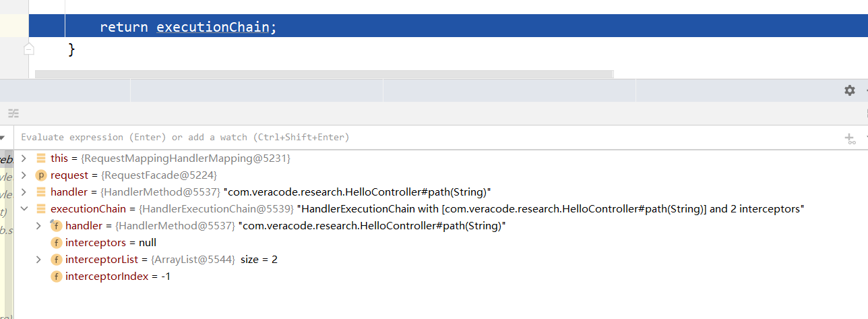Click '{HandlerExecutionChain@5539}' type text
Screen dimensions: 868x319
tap(216, 209)
